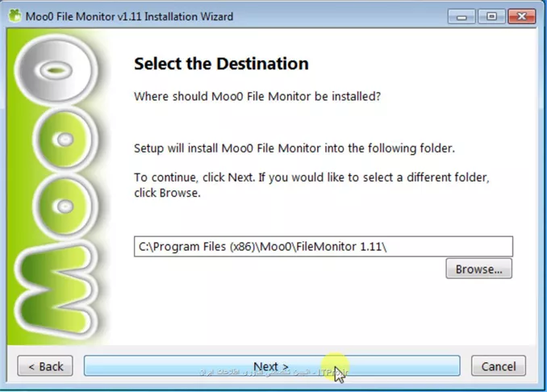
Task: Open the Browse... folder dialog
Action: click(x=479, y=269)
